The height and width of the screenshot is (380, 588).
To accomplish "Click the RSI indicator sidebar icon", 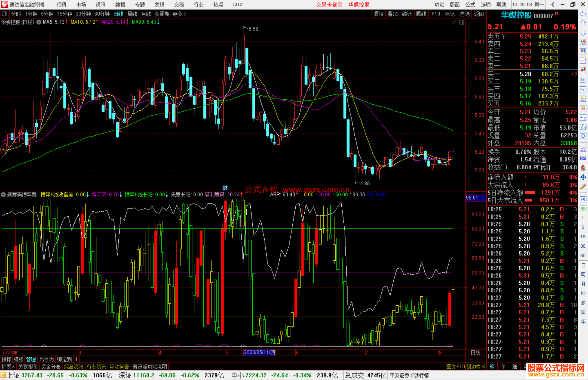I will point(583,158).
